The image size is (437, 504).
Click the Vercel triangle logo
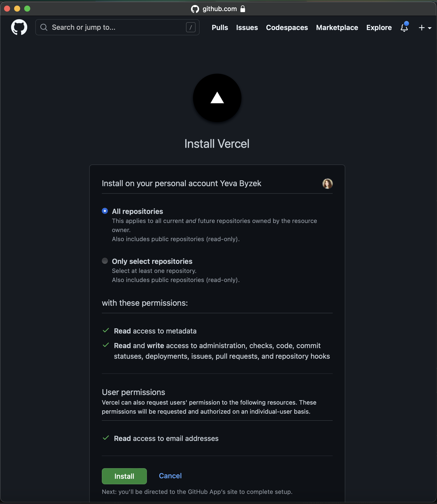(217, 98)
